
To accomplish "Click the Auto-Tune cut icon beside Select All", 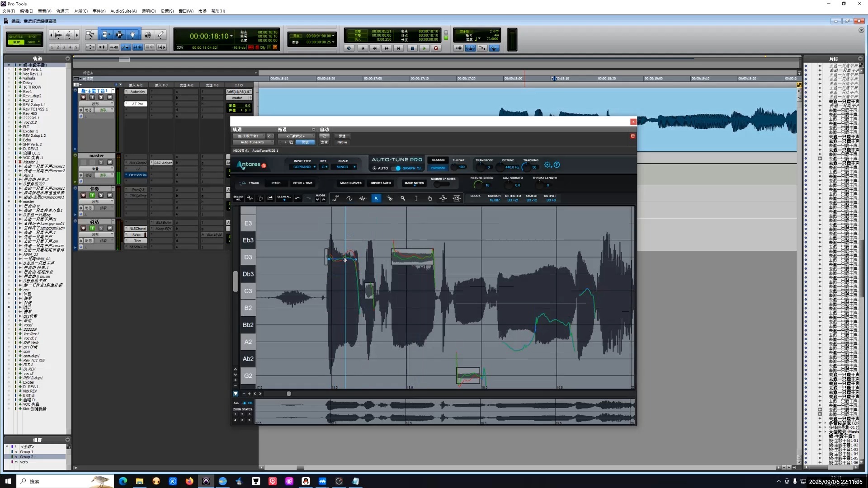I will 250,198.
